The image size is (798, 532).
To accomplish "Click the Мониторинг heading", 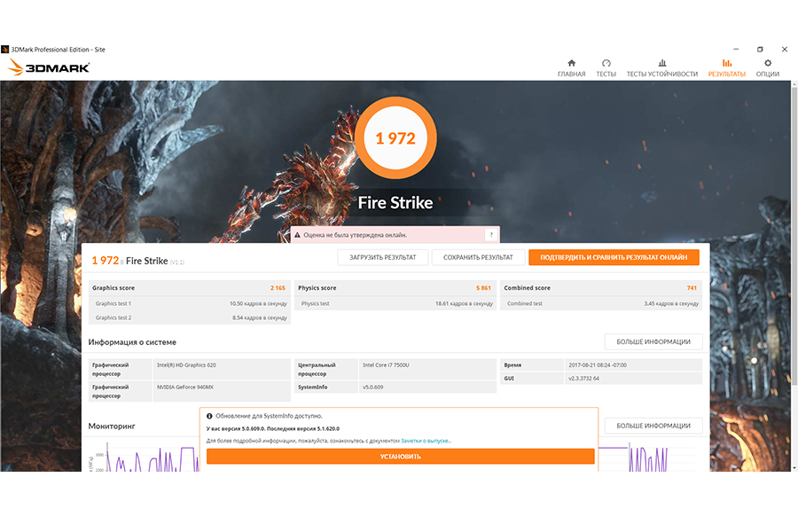I will [112, 426].
